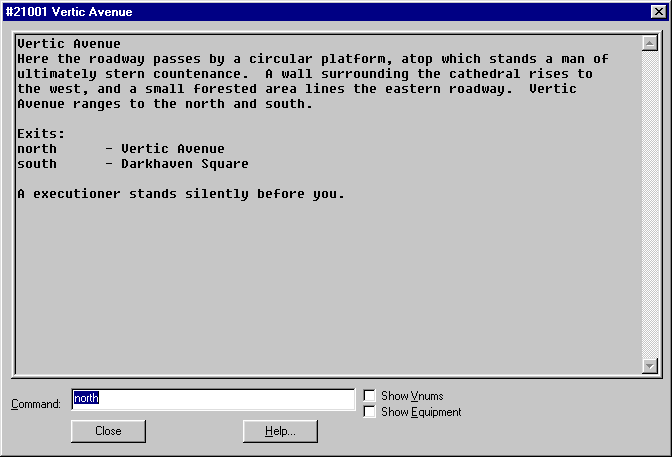This screenshot has height=457, width=672.
Task: Focus the Command text input field
Action: (x=213, y=399)
